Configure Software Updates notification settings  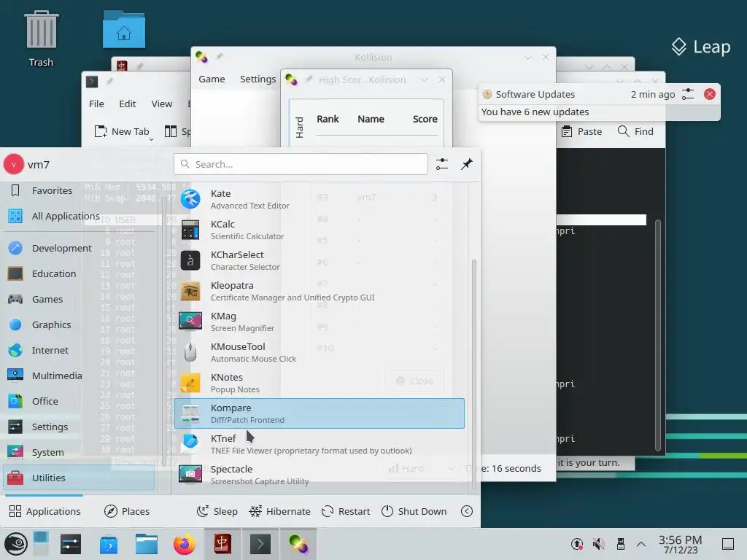688,94
